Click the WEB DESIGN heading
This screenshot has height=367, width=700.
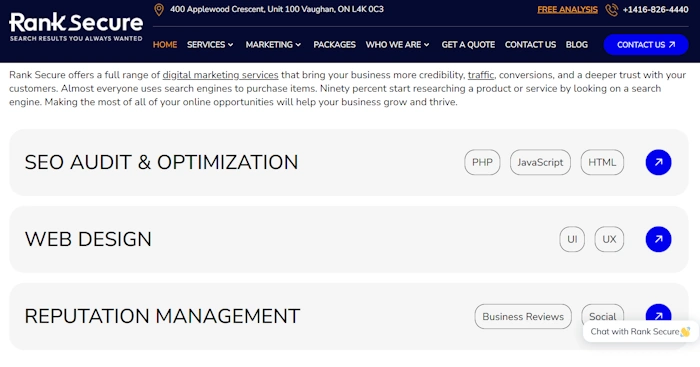(x=88, y=239)
